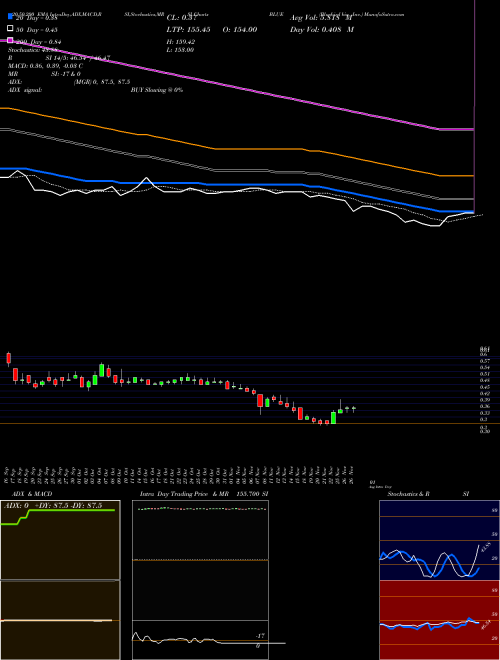Viewport: 500px width, 660px height.
Task: Click the '-17' MR value in intraday panel
Action: (x=260, y=636)
